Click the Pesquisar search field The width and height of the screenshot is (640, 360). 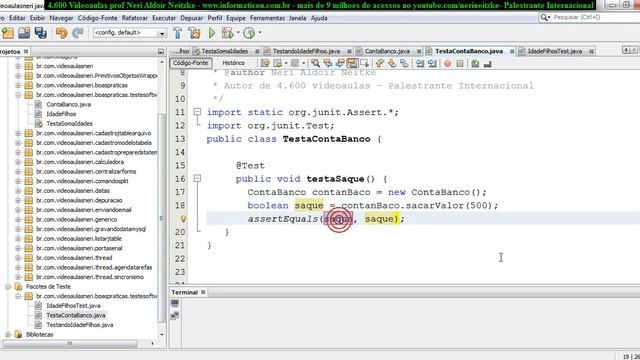[589, 17]
